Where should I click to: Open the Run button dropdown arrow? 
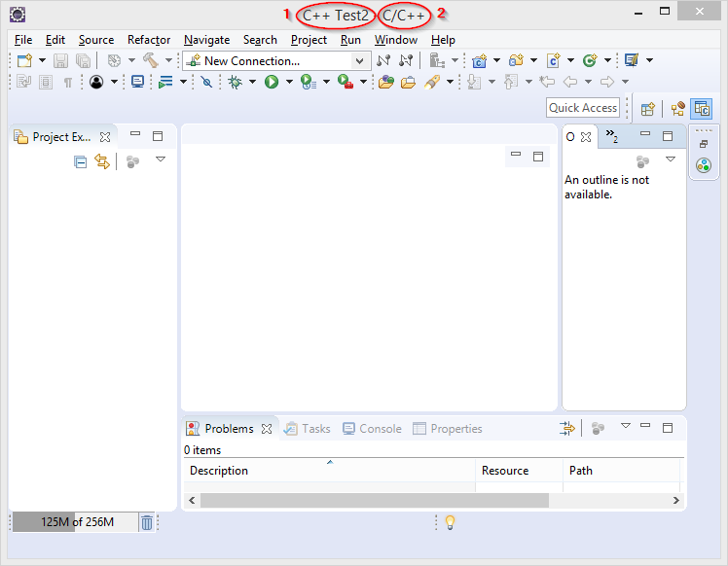[288, 83]
